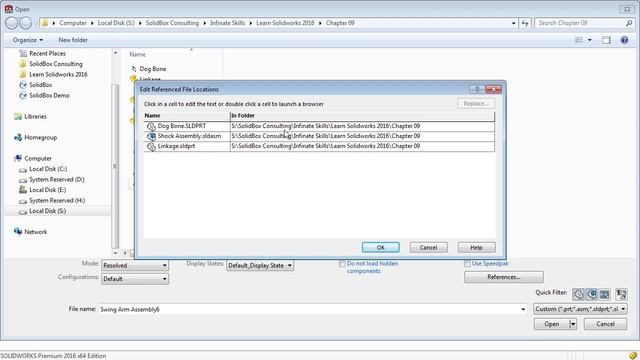Filter by assemblies in Quick Filter
The width and height of the screenshot is (640, 360).
(591, 294)
